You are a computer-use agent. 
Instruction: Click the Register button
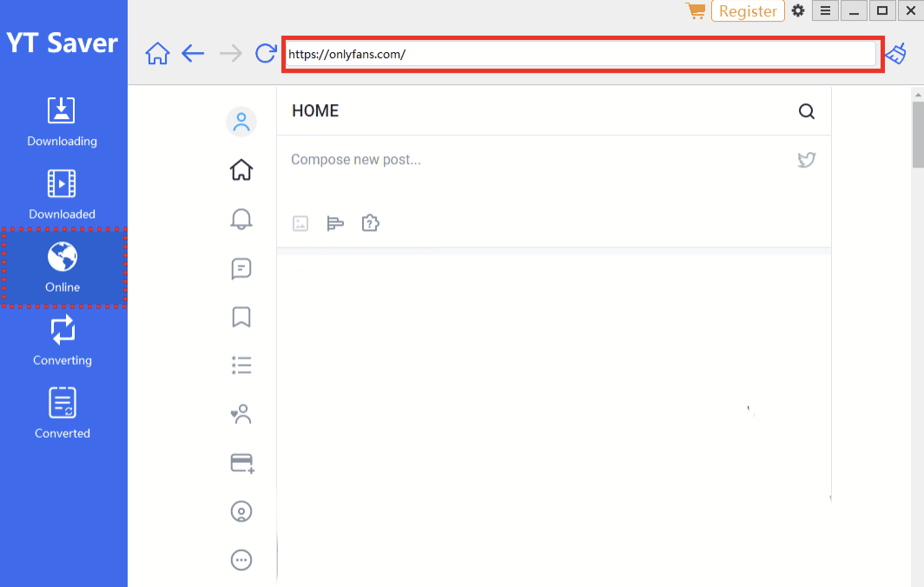click(x=748, y=11)
